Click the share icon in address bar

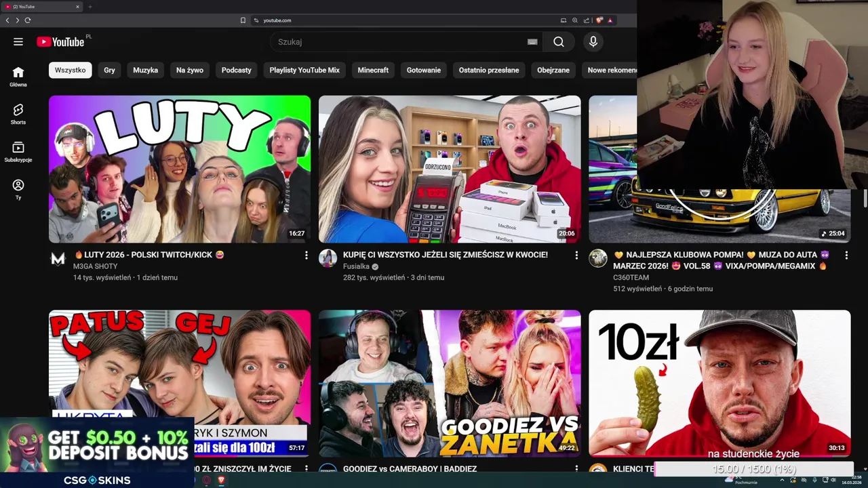click(587, 20)
